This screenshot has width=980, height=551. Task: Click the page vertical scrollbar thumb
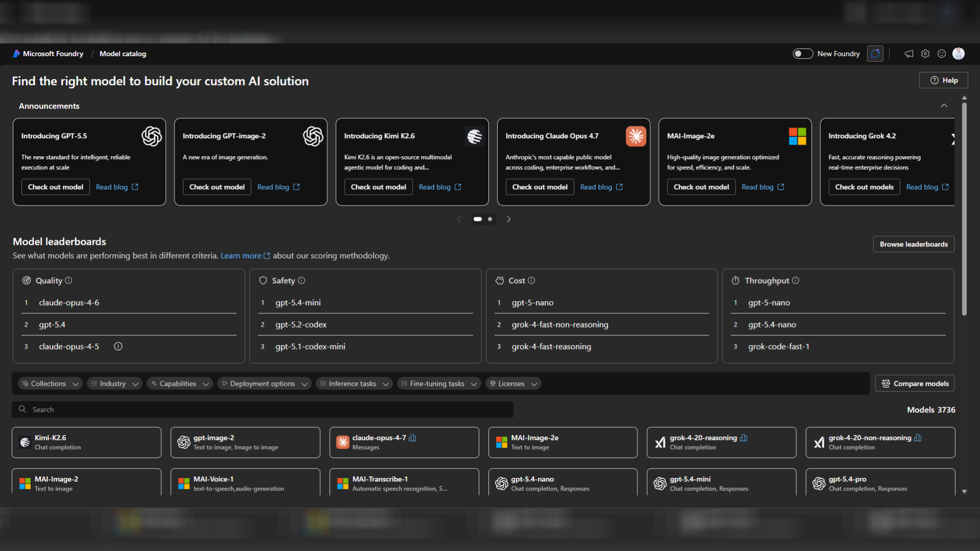click(x=964, y=209)
